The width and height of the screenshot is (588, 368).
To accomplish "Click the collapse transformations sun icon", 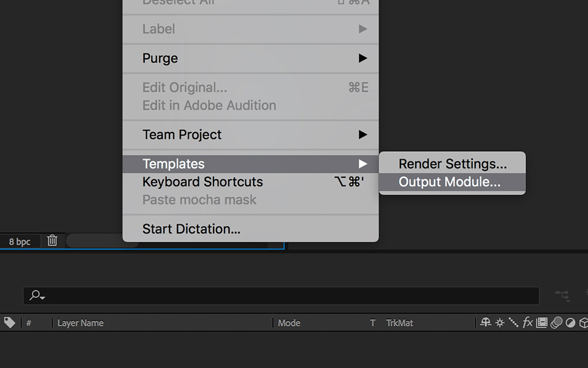I will [x=499, y=322].
